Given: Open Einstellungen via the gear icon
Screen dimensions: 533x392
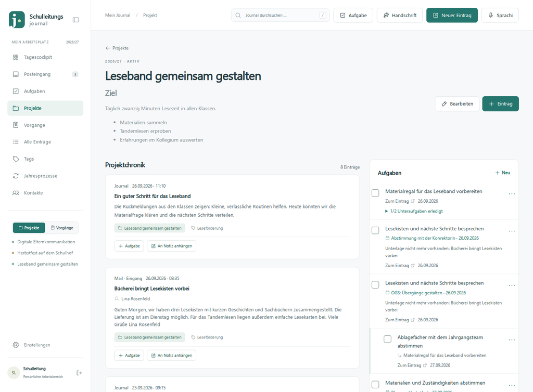Looking at the screenshot, I should (x=16, y=345).
